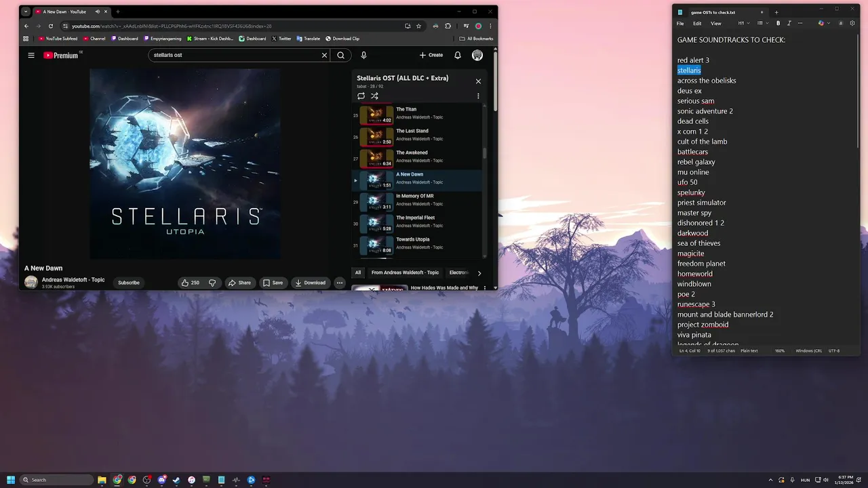This screenshot has width=868, height=488.
Task: Open All Bookmarks folder
Action: tap(477, 39)
